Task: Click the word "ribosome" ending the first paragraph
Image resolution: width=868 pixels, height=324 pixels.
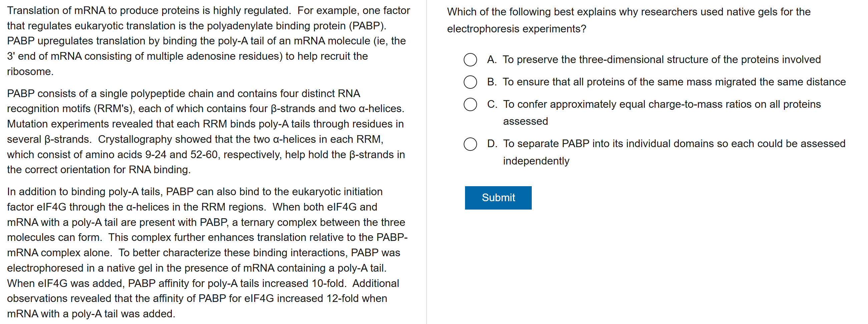Action: point(29,71)
